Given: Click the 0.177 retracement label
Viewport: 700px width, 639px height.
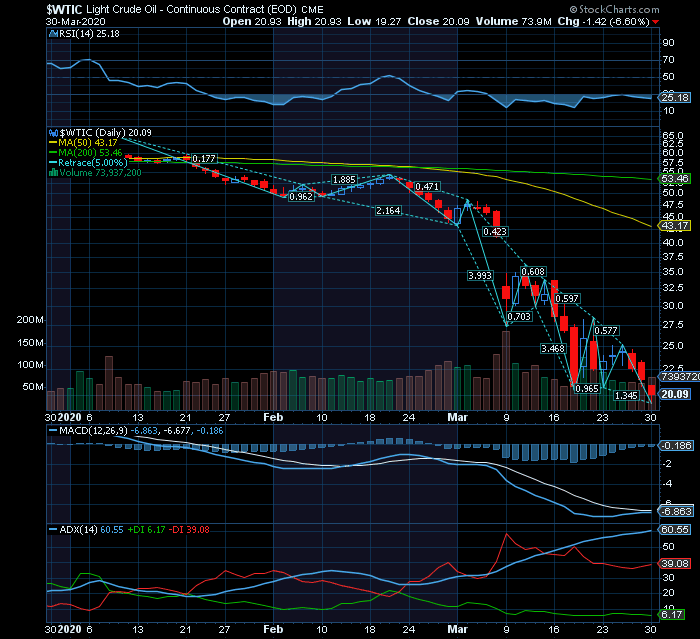Looking at the screenshot, I should coord(204,159).
